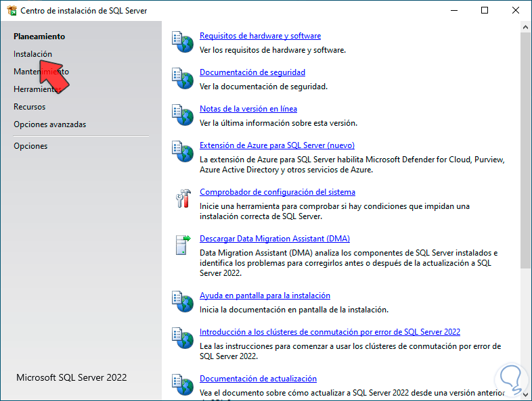
Task: Click the description starting 'Data Migration Assistant (DMA) analiza'
Action: [349, 263]
